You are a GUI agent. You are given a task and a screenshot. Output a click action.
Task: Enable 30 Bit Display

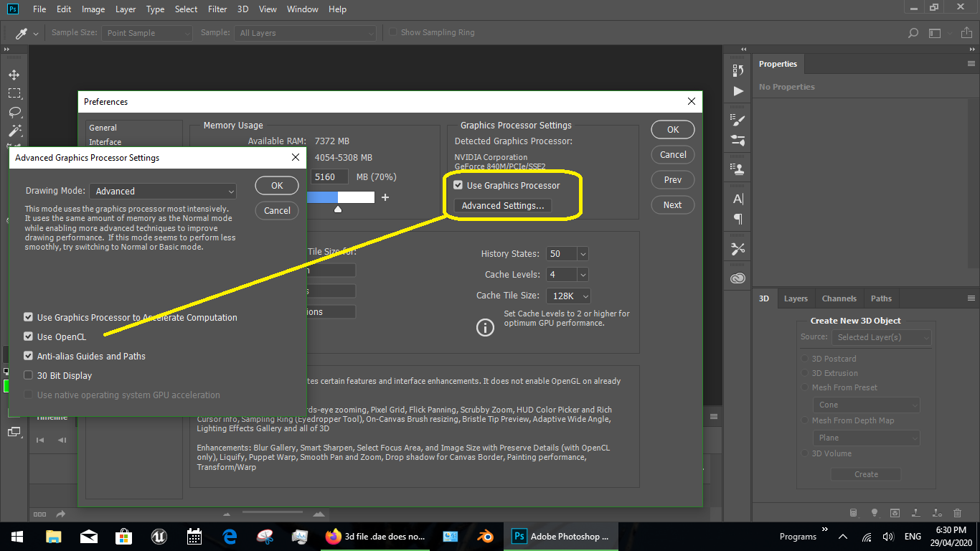(27, 375)
